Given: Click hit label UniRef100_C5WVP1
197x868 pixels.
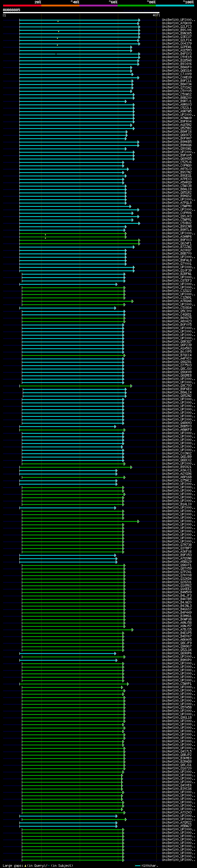Looking at the screenshot, I should click(x=177, y=684).
